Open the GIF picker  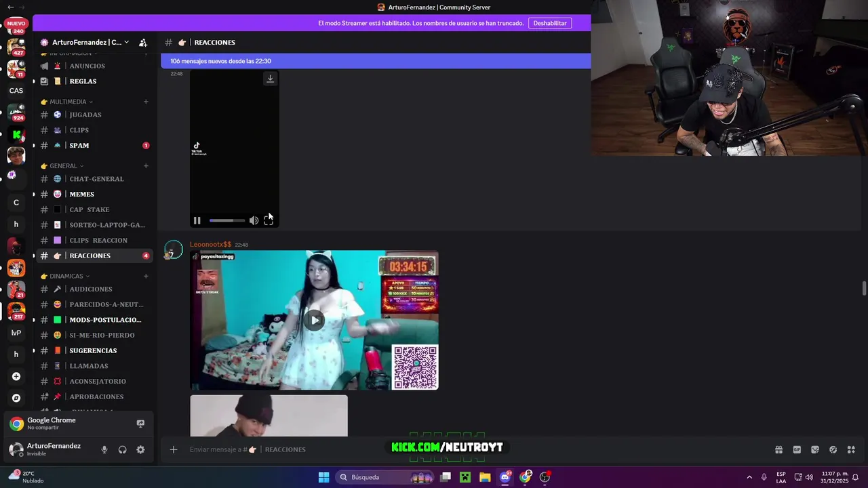click(x=797, y=449)
